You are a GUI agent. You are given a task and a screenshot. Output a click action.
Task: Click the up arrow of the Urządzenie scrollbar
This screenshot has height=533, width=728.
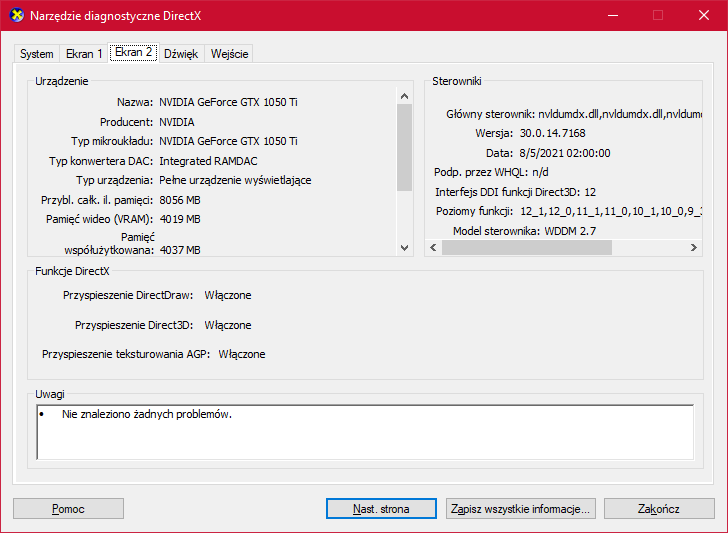[x=404, y=96]
